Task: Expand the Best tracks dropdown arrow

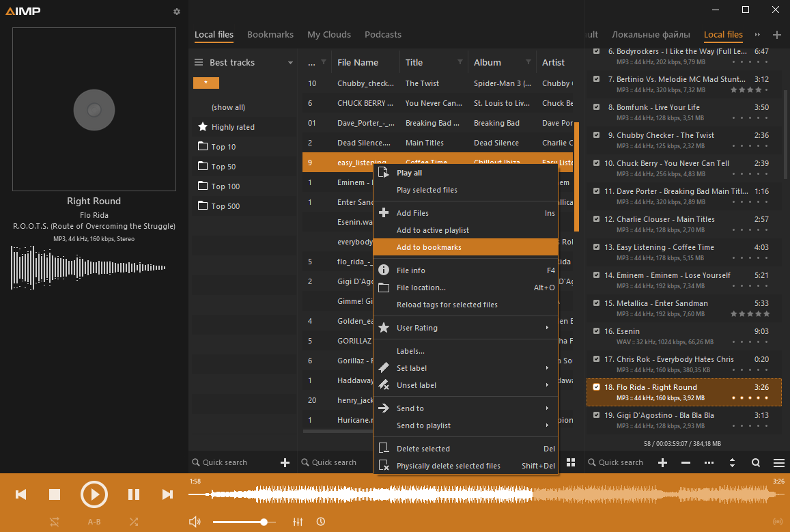Action: (x=290, y=63)
